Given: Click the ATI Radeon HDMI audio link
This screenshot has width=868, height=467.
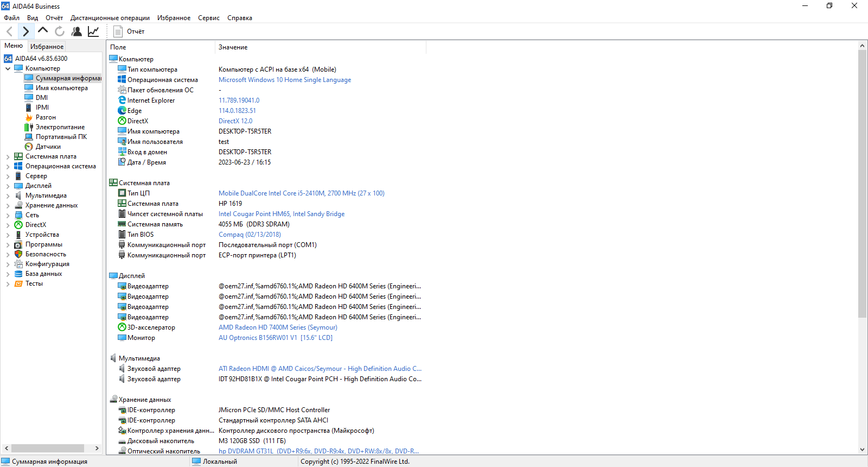Looking at the screenshot, I should click(x=320, y=369).
